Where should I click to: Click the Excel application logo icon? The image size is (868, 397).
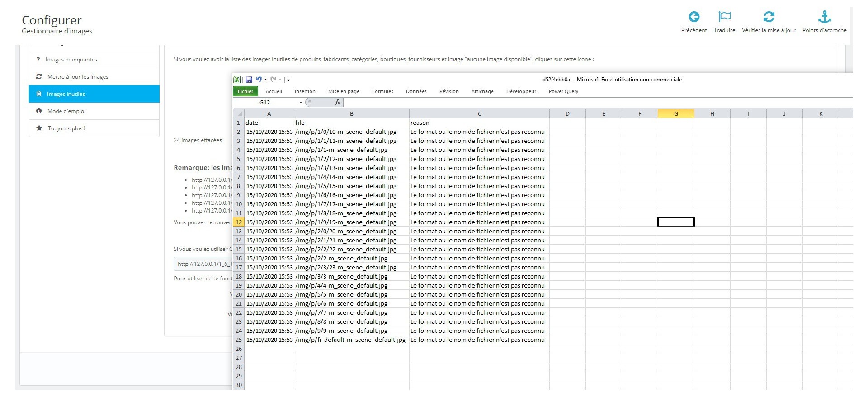237,80
